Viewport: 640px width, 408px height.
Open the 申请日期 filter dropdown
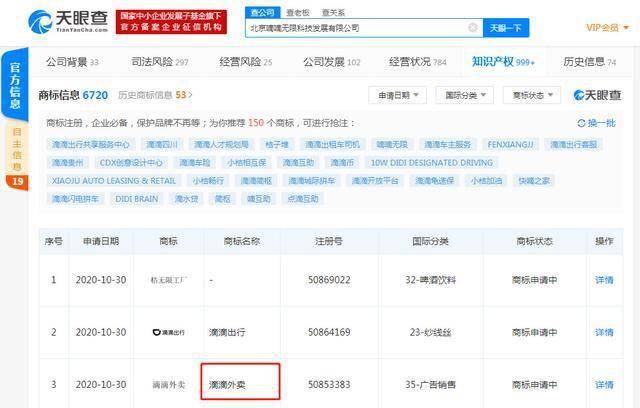tap(398, 95)
